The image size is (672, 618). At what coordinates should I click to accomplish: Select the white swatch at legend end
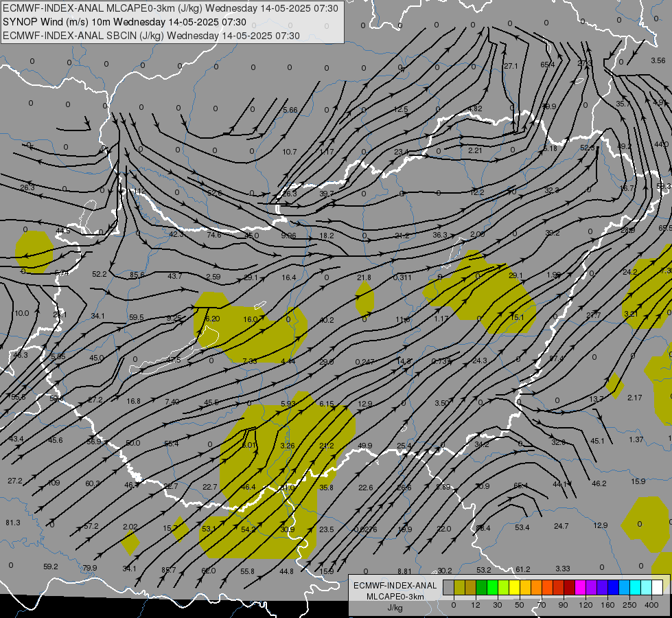coord(657,587)
